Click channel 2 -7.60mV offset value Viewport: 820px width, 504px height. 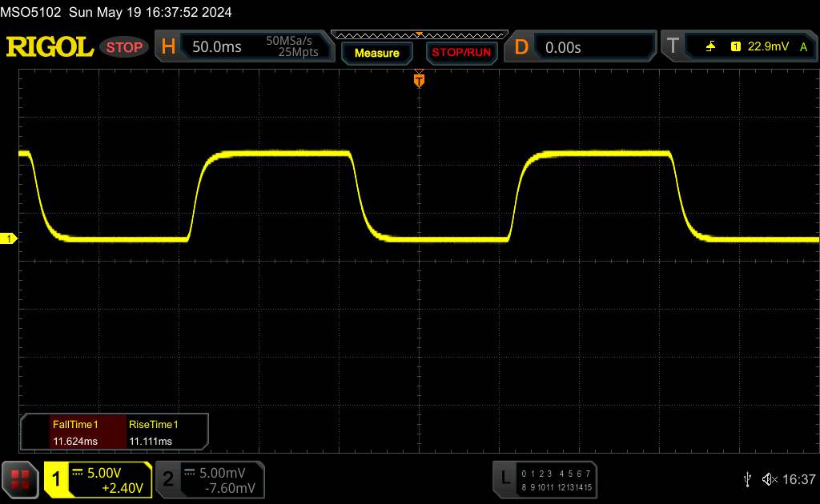[x=230, y=488]
